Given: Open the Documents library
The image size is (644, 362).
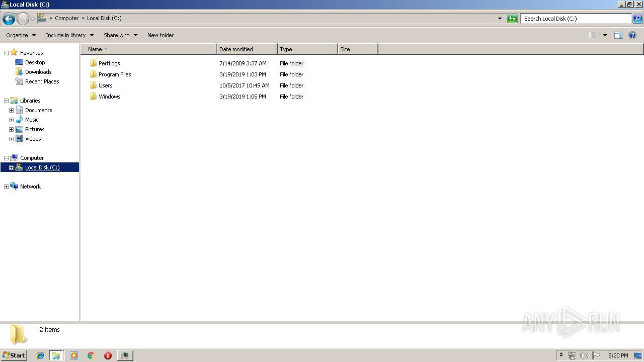Looking at the screenshot, I should [x=38, y=110].
